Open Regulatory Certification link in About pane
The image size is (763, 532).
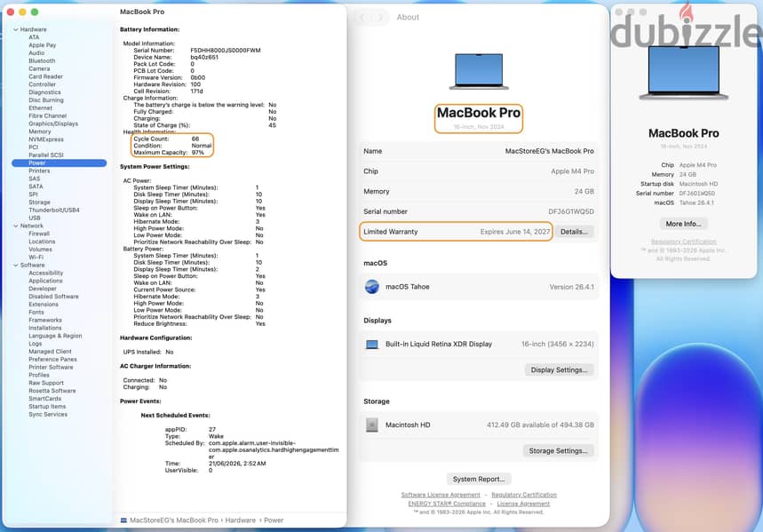tap(524, 495)
